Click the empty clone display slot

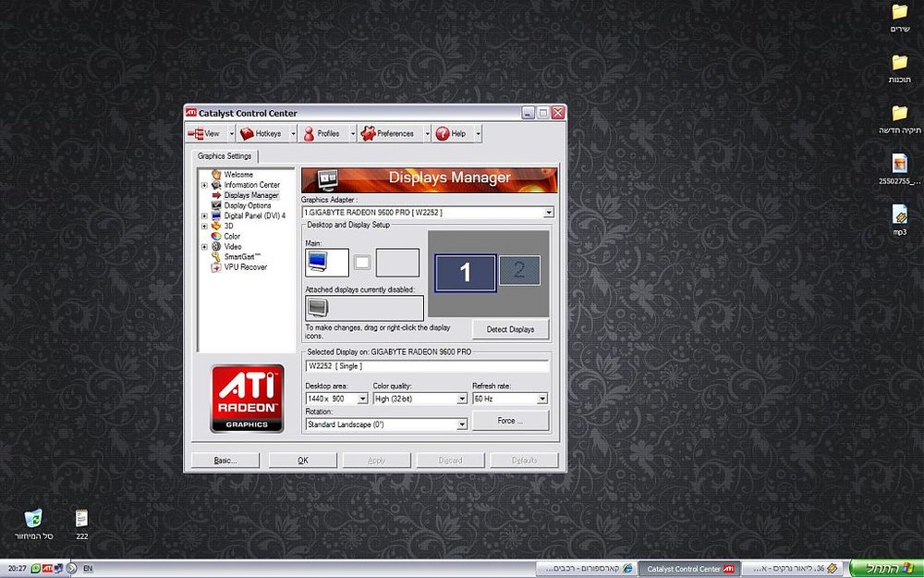point(397,263)
